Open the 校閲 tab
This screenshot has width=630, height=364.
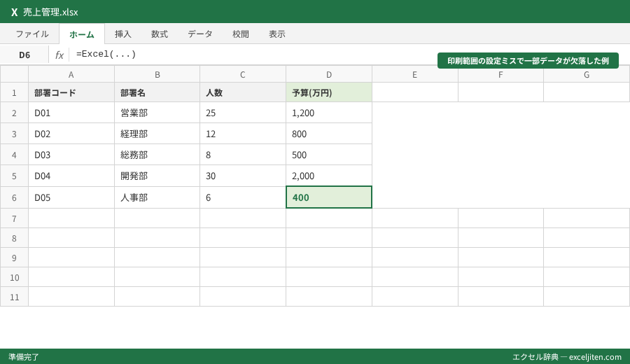[241, 34]
